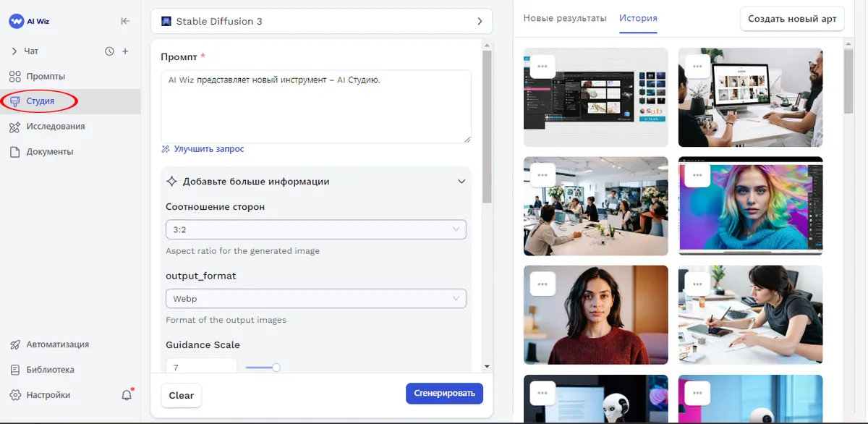
Task: Click the Guidance Scale slider handle
Action: [x=276, y=368]
